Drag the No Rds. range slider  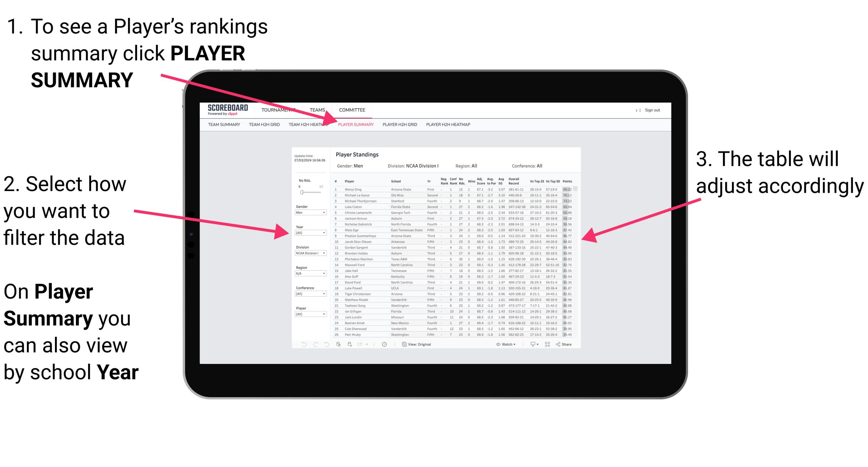(302, 192)
